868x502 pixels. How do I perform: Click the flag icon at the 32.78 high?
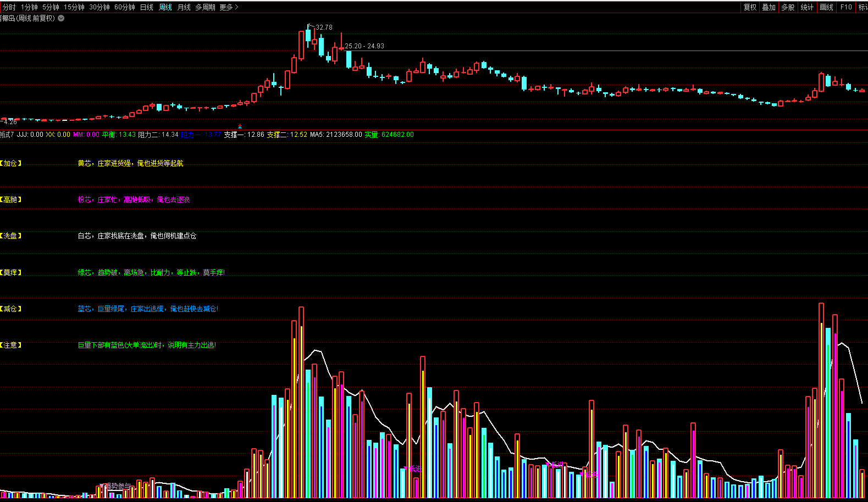pos(311,26)
